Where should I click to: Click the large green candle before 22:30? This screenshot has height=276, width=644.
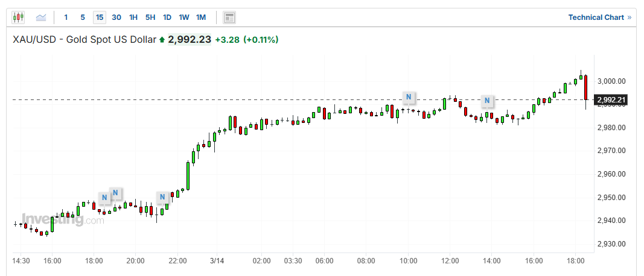coord(188,176)
